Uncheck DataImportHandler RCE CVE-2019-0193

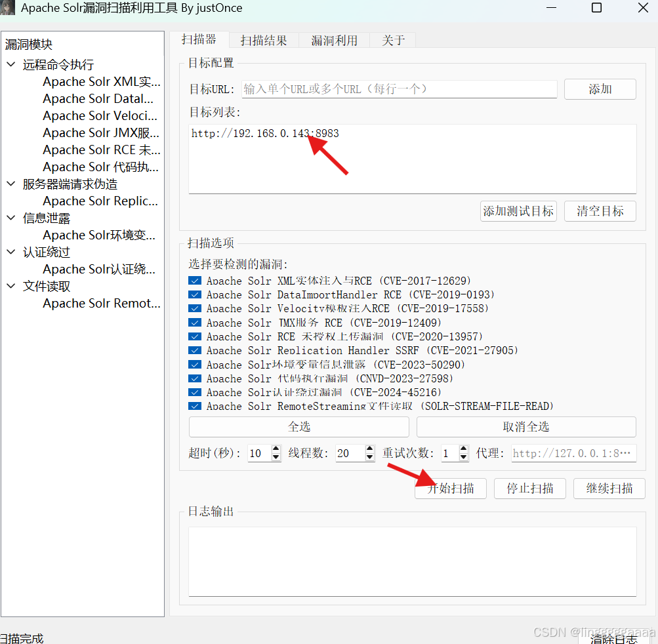[x=195, y=294]
